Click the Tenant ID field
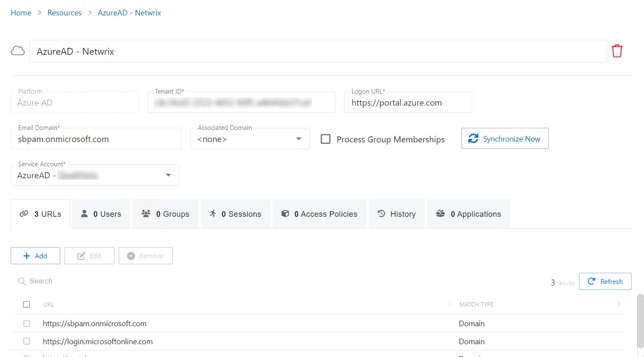Viewport: 644px width, 357px height. point(241,103)
